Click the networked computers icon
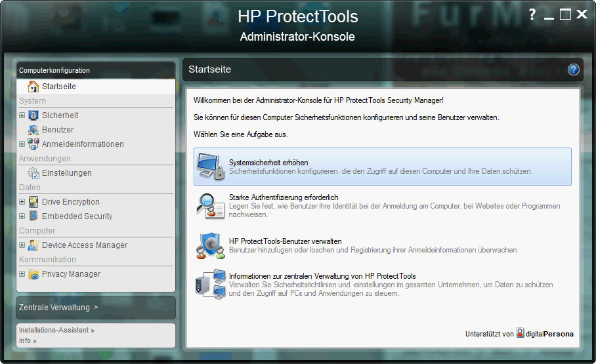This screenshot has width=596, height=364. pos(211,284)
